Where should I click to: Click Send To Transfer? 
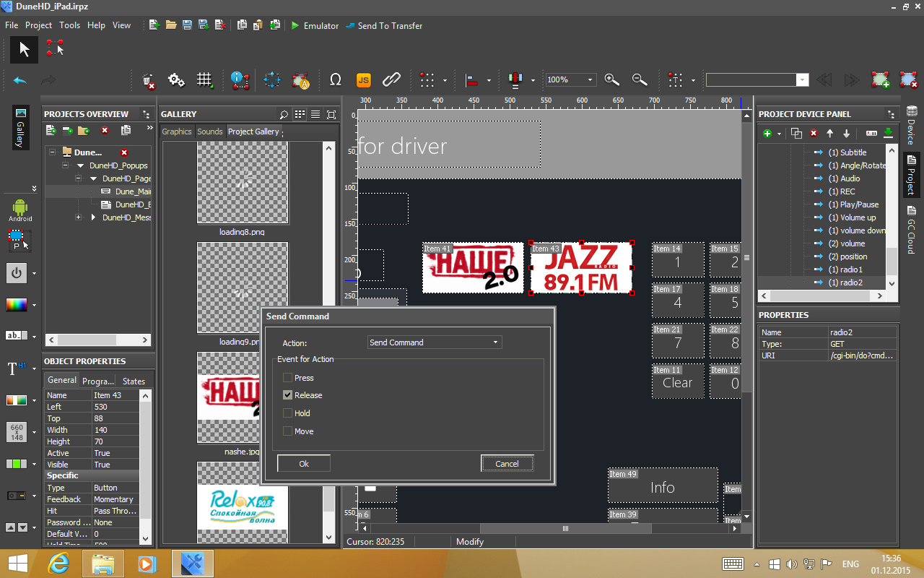pyautogui.click(x=384, y=25)
